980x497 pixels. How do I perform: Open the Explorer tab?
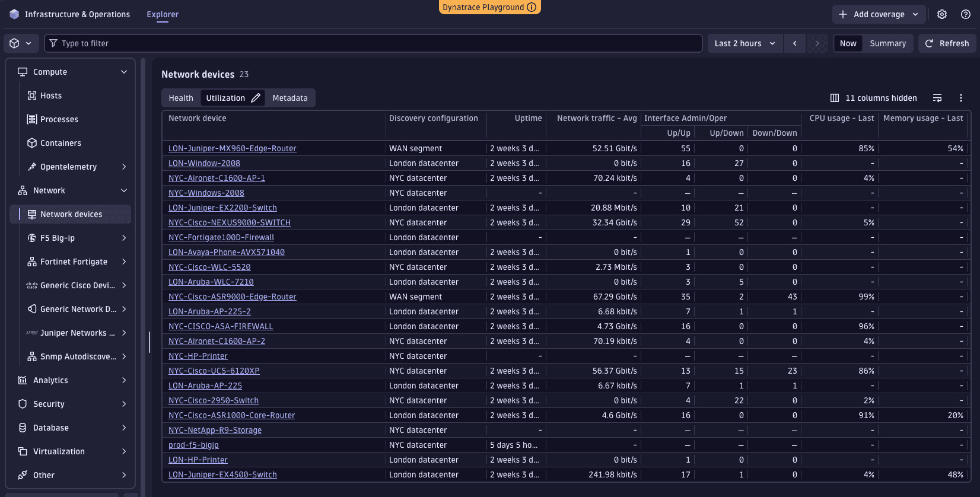163,14
